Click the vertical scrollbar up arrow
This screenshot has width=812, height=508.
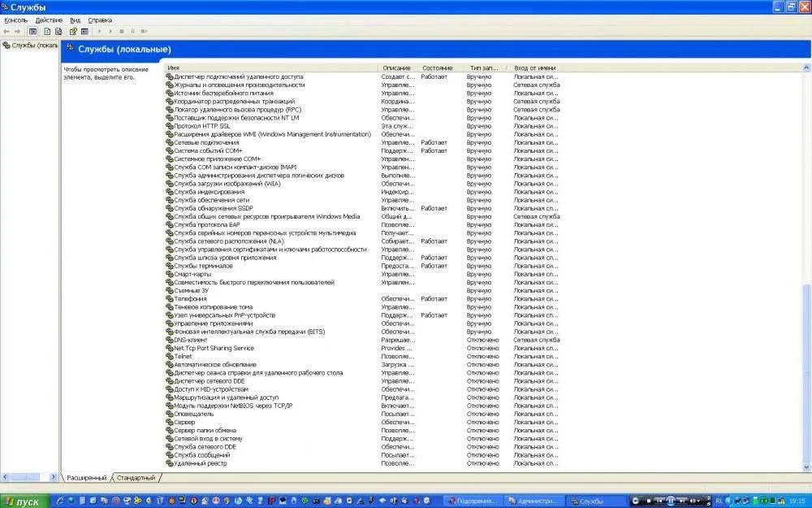pos(806,68)
